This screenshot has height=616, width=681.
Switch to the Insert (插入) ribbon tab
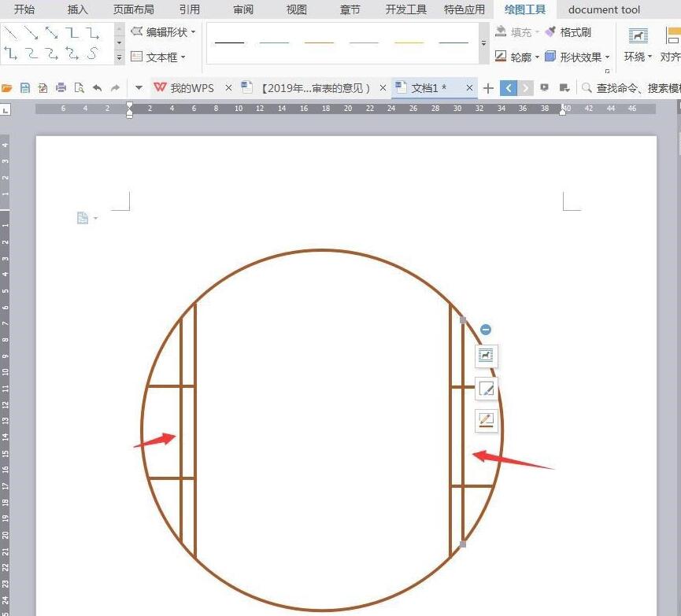[78, 9]
